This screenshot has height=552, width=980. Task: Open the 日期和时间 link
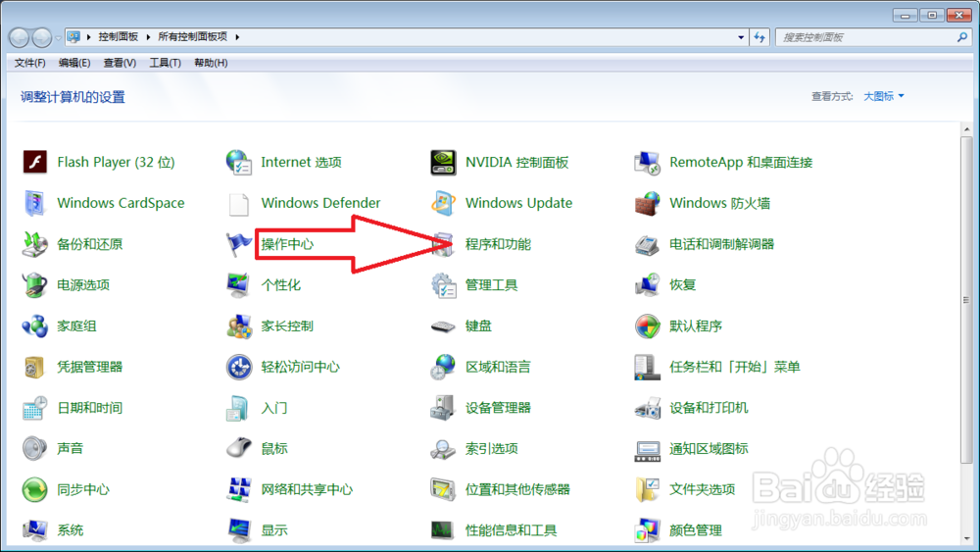(90, 408)
